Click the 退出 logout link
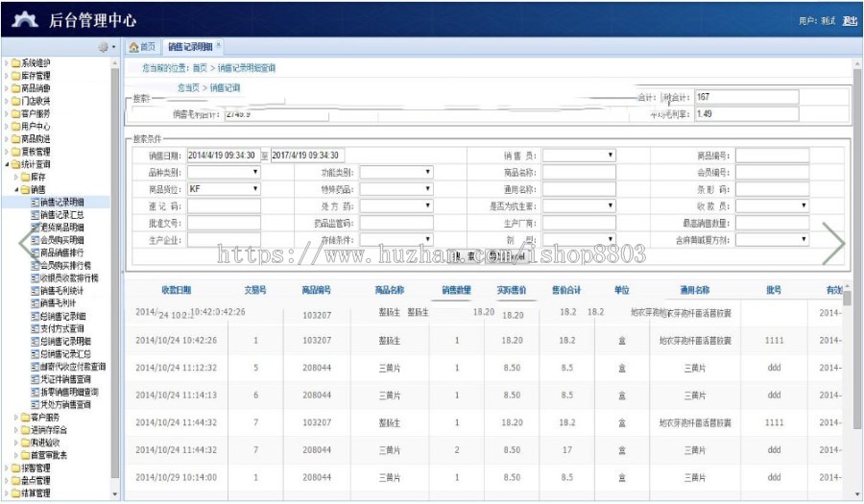 tap(850, 21)
